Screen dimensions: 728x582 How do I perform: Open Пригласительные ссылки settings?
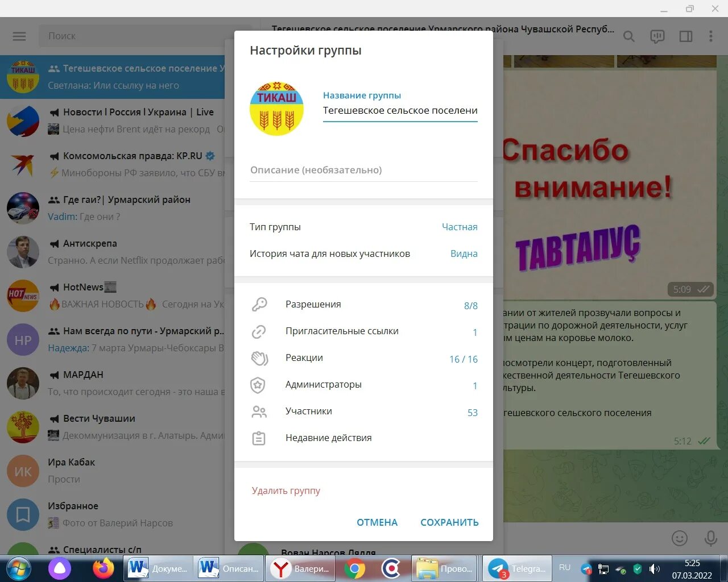click(363, 331)
